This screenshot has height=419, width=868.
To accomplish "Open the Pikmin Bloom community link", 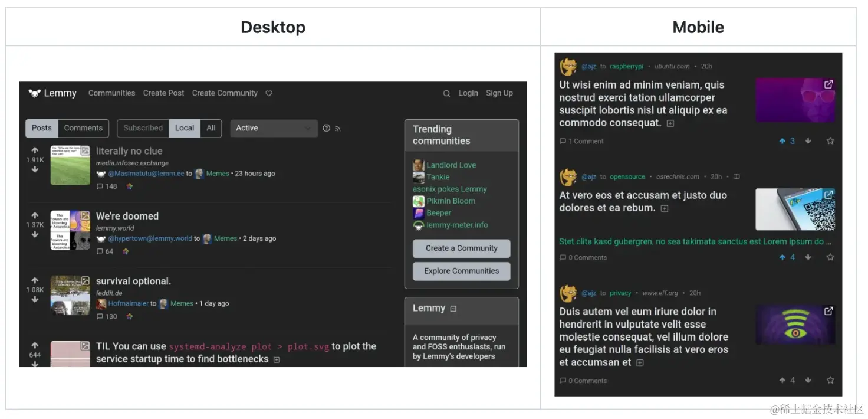I will coord(451,201).
